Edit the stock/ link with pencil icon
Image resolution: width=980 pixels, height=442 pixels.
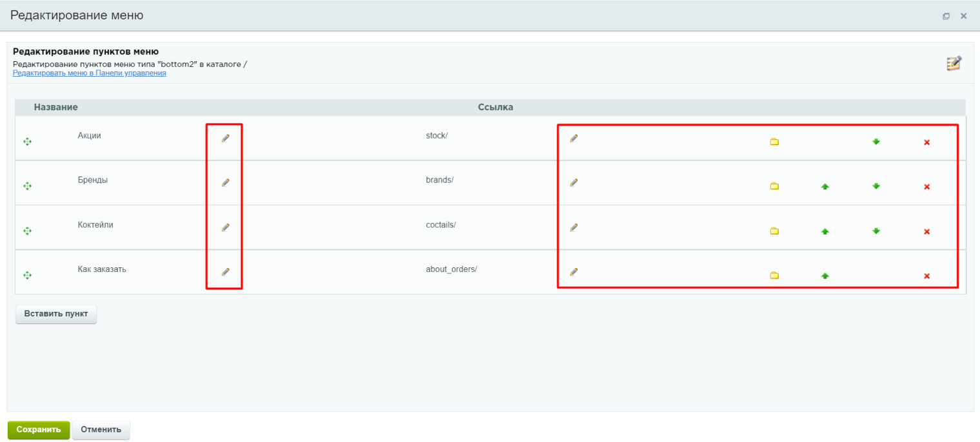573,138
